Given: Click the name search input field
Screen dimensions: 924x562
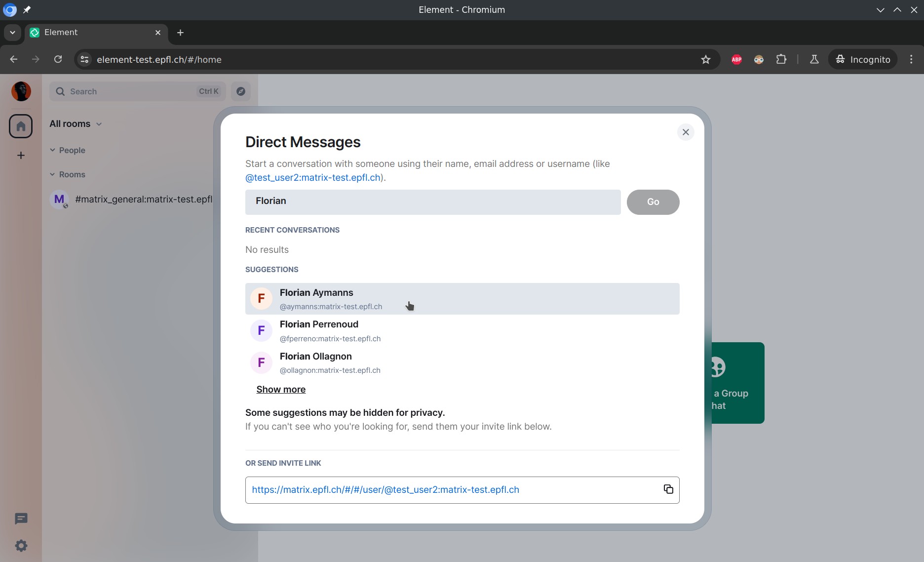Looking at the screenshot, I should point(432,201).
